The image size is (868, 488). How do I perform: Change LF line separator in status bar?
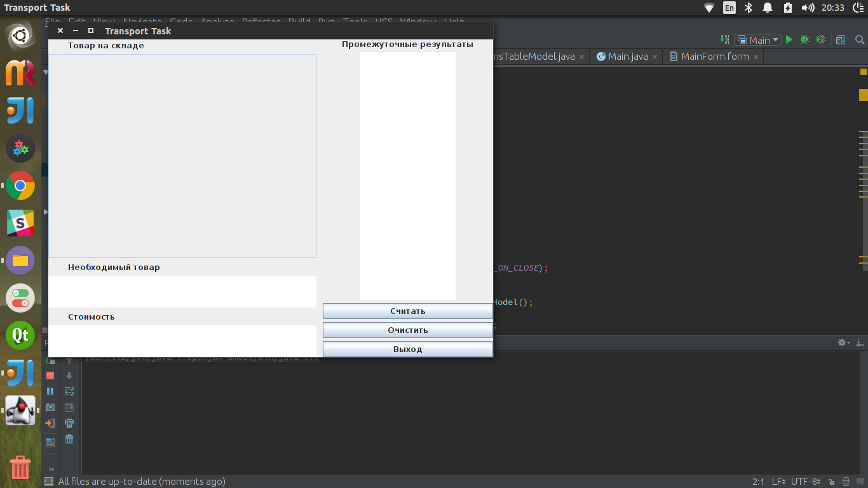779,482
